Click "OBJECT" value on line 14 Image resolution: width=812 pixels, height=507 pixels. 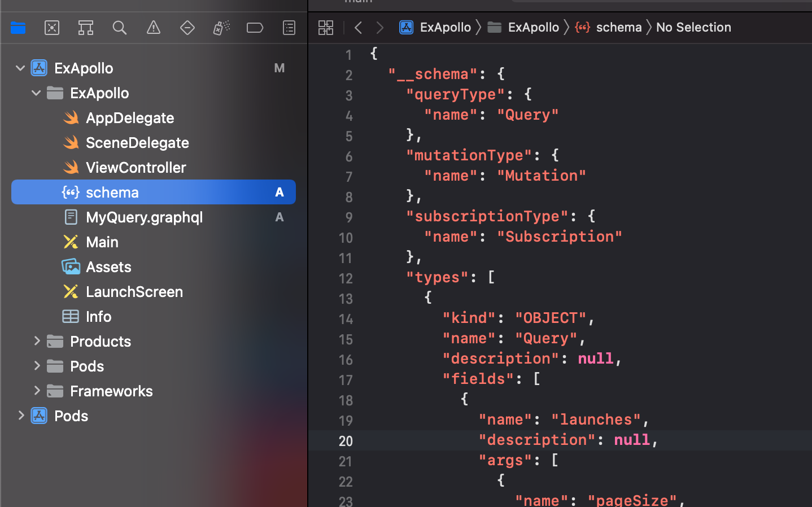click(551, 318)
